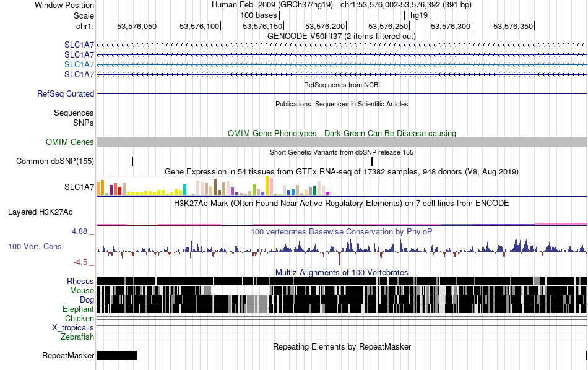Image resolution: width=588 pixels, height=370 pixels.
Task: Click the magenta last GTEx expression bar
Action: [x=328, y=194]
